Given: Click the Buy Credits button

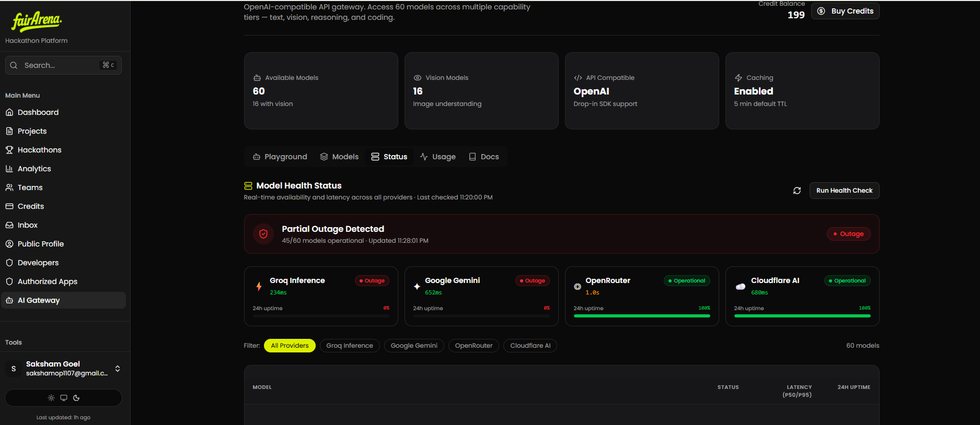Looking at the screenshot, I should click(x=845, y=11).
